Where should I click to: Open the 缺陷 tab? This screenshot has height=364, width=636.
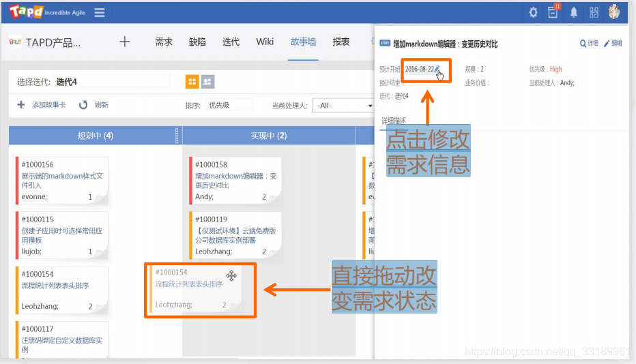[x=197, y=42]
